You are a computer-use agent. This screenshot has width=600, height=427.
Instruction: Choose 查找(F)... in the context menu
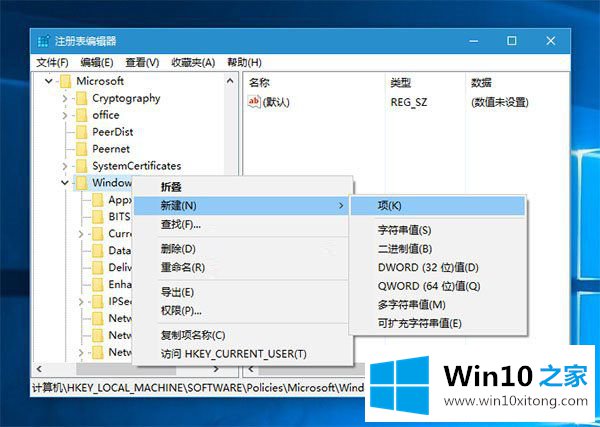tap(243, 224)
